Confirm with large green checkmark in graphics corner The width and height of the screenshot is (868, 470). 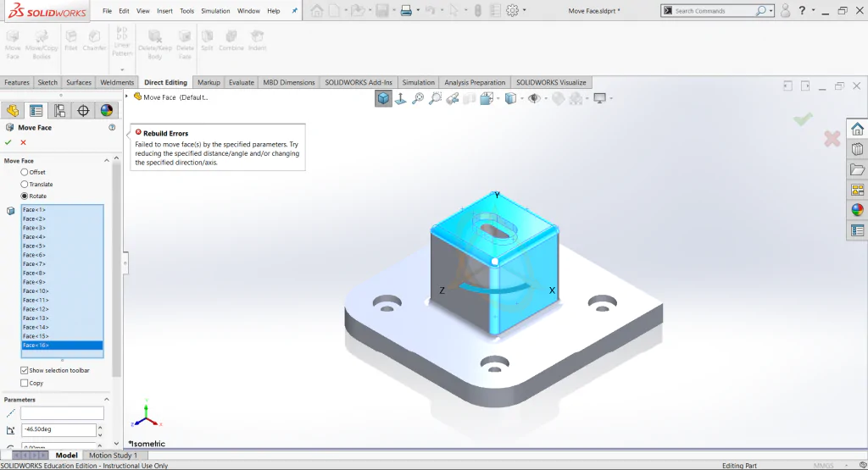tap(804, 119)
